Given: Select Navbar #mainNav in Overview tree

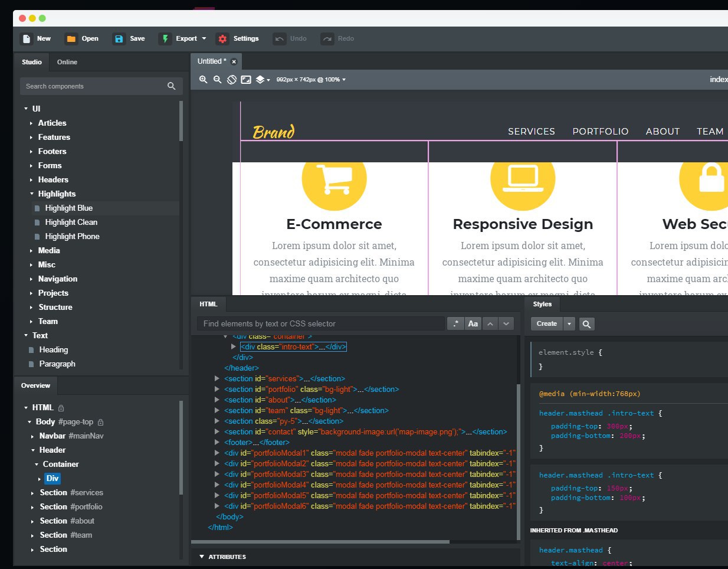Looking at the screenshot, I should [x=71, y=436].
